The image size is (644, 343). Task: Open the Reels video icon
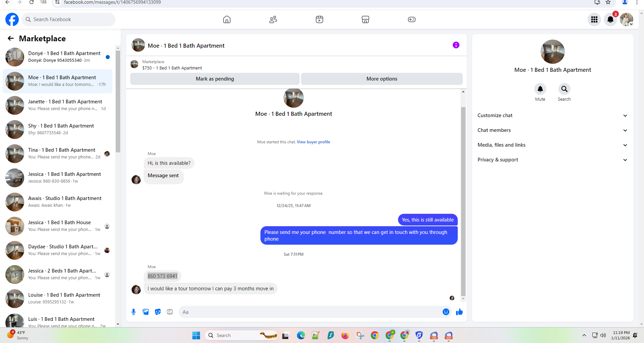pos(319,19)
